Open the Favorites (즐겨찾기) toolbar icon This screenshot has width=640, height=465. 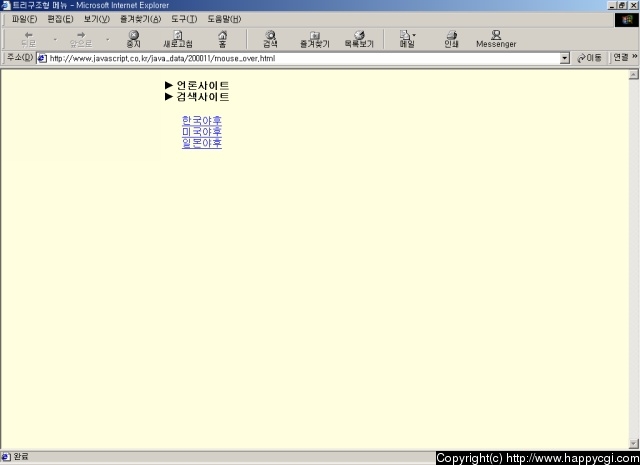(x=315, y=39)
